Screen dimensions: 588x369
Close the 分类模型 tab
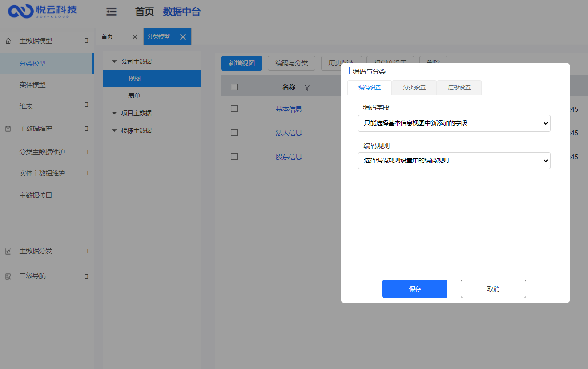[x=183, y=37]
